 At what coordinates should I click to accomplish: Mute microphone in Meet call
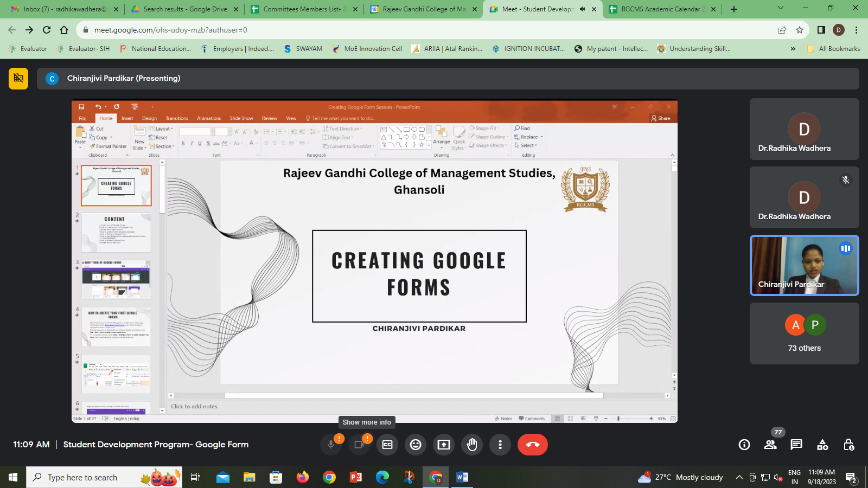tap(331, 445)
